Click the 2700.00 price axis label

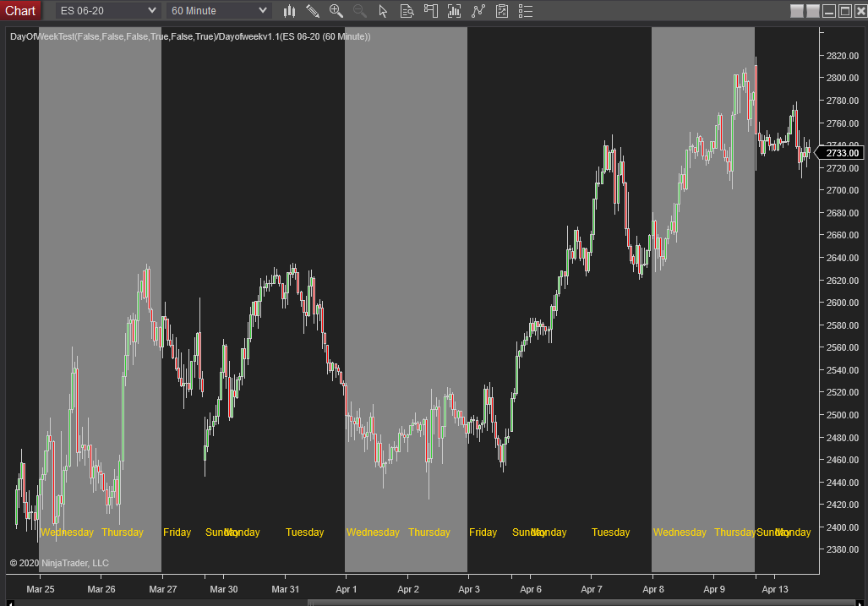click(x=843, y=190)
